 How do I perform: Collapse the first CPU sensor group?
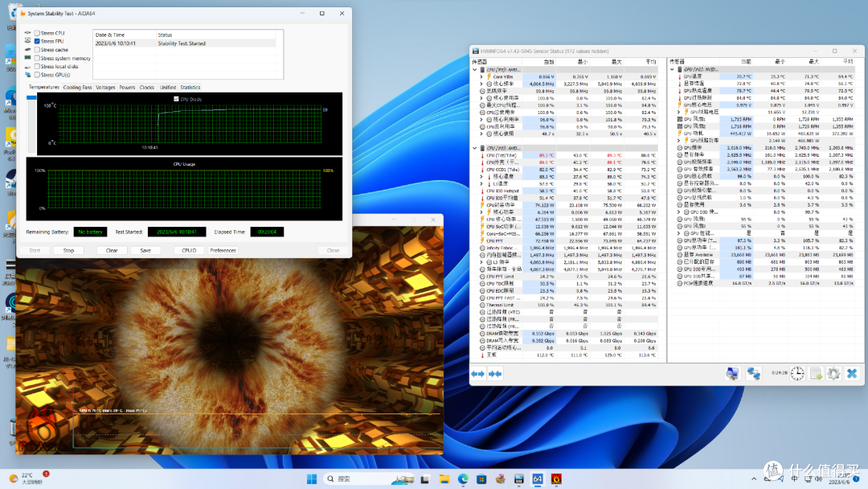point(474,70)
